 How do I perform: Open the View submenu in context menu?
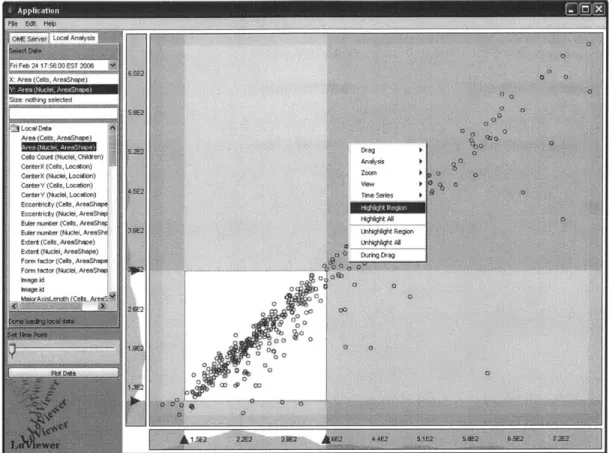click(x=388, y=184)
